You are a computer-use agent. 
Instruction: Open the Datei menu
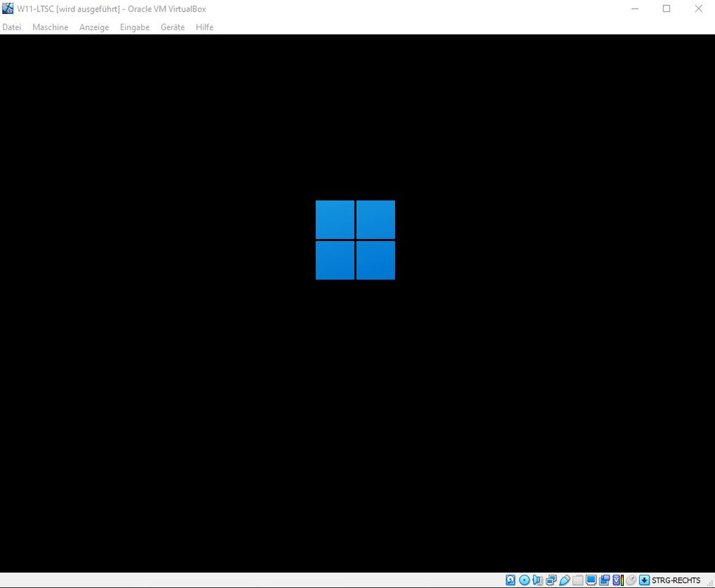tap(12, 27)
